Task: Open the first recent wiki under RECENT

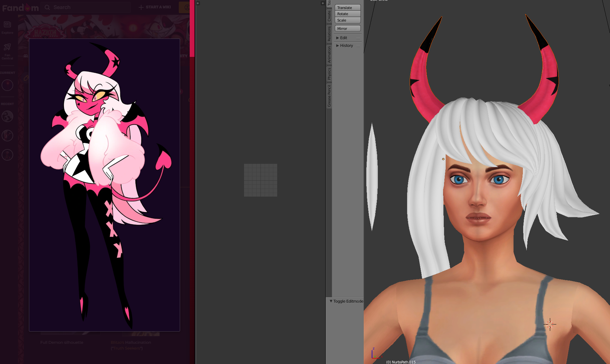Action: click(x=7, y=116)
